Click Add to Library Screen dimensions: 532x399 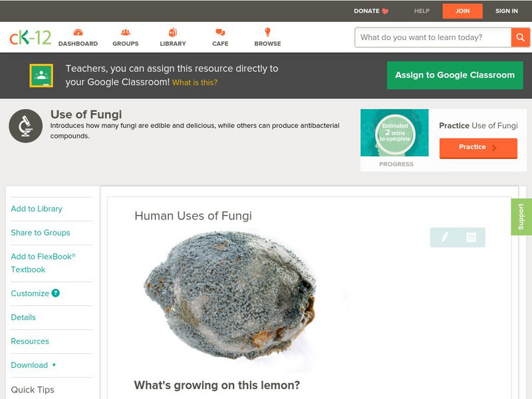[37, 209]
